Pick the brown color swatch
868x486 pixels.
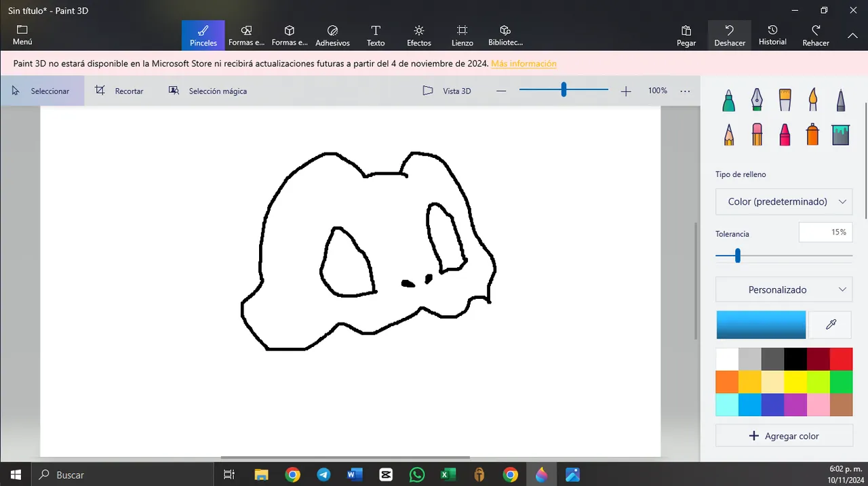[x=841, y=405]
